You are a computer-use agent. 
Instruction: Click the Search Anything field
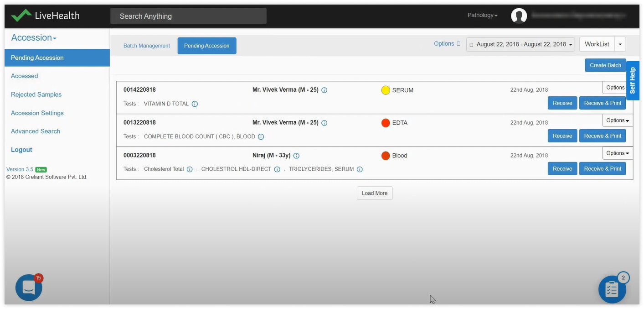coord(188,16)
